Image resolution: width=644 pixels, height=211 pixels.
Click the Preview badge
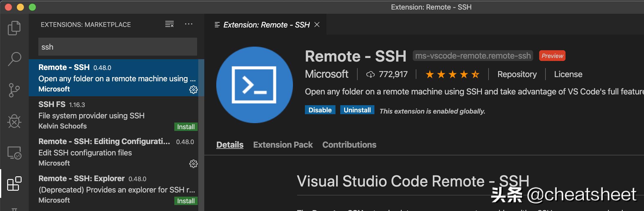552,56
